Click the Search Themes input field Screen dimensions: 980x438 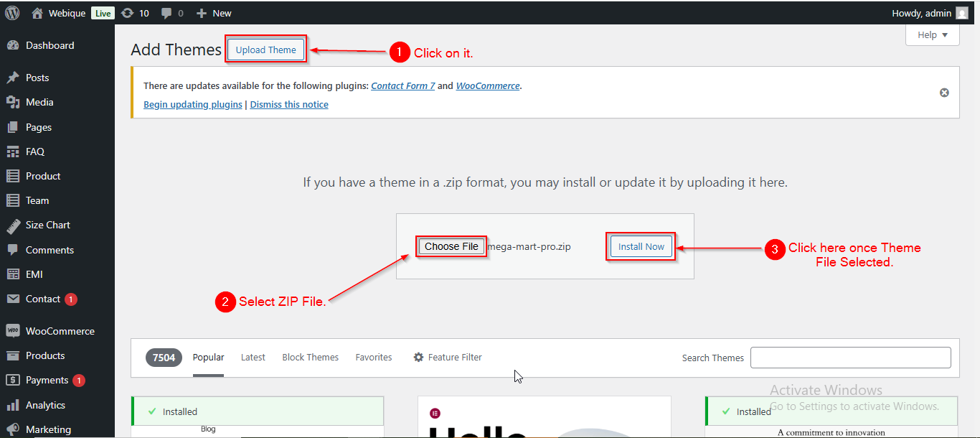click(x=850, y=357)
